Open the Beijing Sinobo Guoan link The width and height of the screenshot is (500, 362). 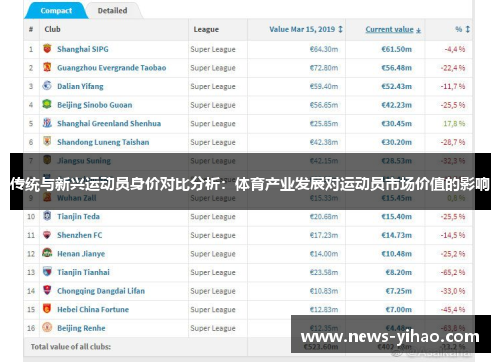click(94, 105)
